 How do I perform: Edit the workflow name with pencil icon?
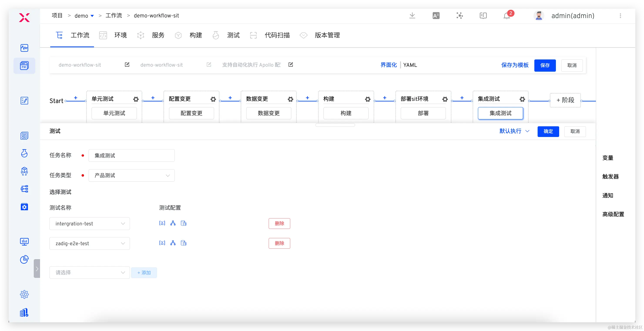click(x=127, y=65)
